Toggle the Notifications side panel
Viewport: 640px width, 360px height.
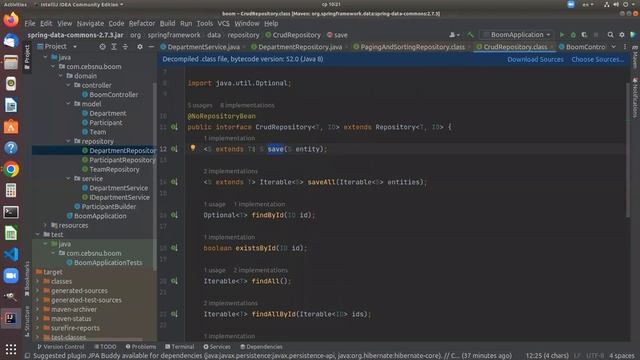[635, 98]
